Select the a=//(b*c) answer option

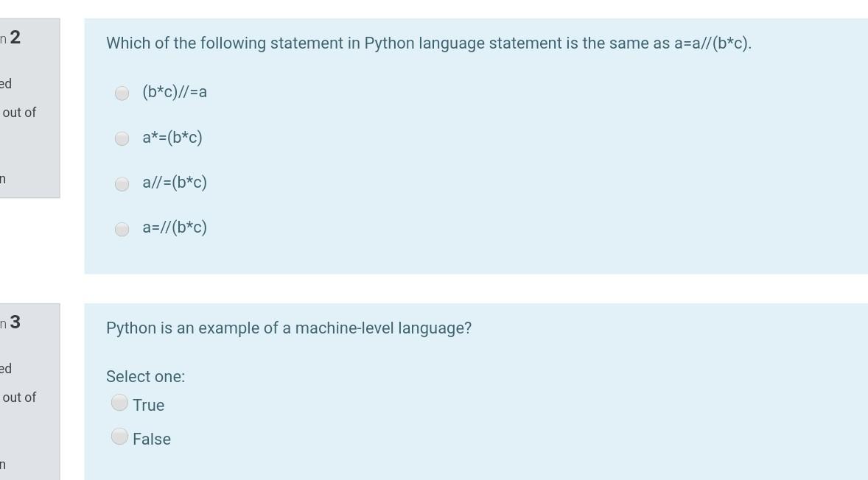[122, 229]
